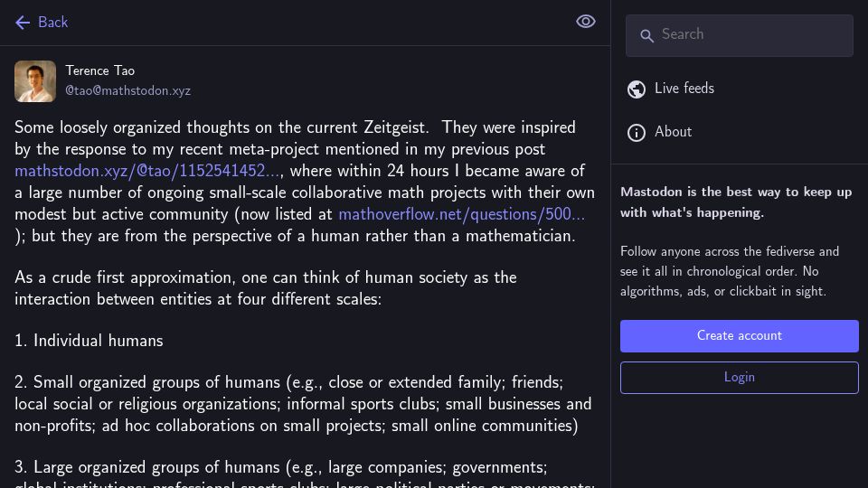Click 'Mastodon is the best way' heading
868x488 pixels.
point(736,202)
